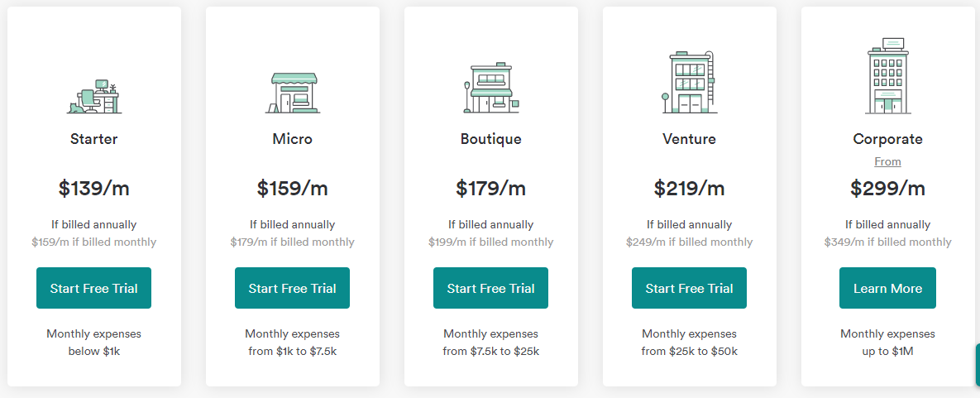Click the $139/m Starter price
Image resolution: width=980 pixels, height=398 pixels.
point(93,189)
